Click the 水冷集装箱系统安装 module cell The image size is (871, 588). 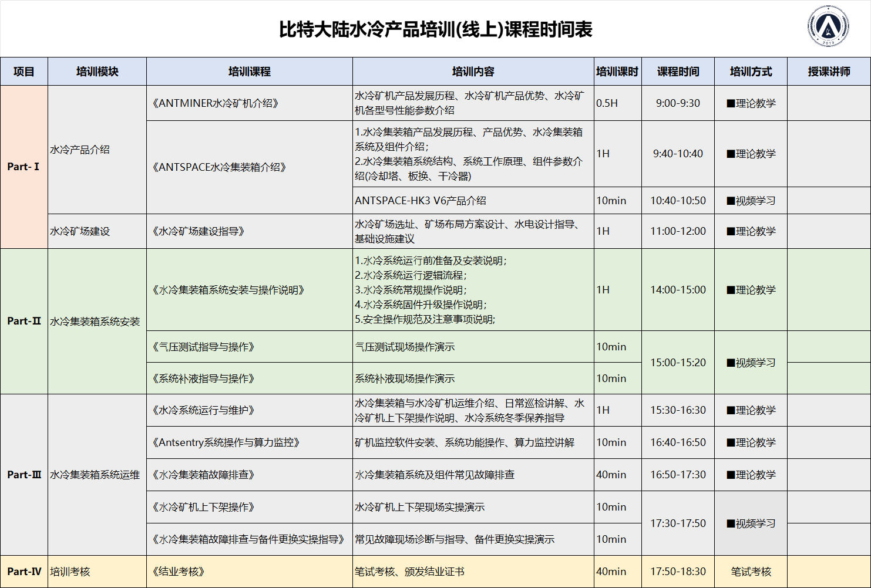click(x=97, y=322)
